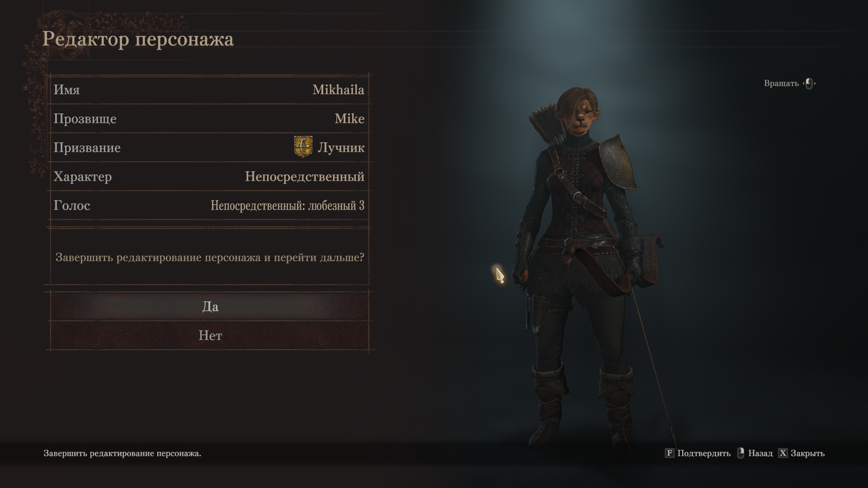Decline with the Нет button
The width and height of the screenshot is (868, 488).
tap(209, 335)
